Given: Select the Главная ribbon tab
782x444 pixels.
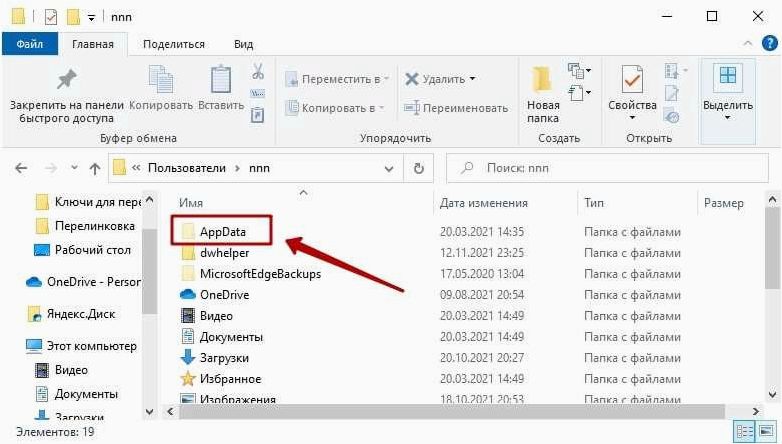Looking at the screenshot, I should coord(93,44).
